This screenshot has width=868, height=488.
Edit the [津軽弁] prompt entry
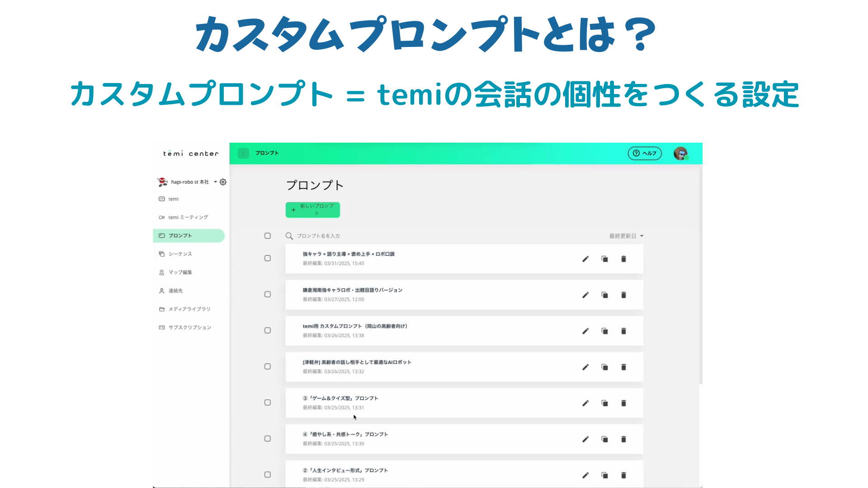[585, 367]
